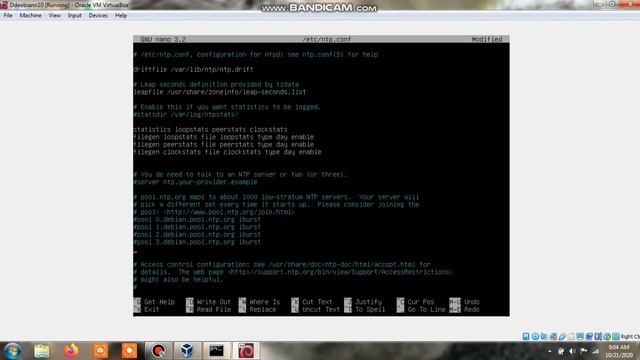
Task: Click the network adapter status icon
Action: pyautogui.click(x=553, y=336)
